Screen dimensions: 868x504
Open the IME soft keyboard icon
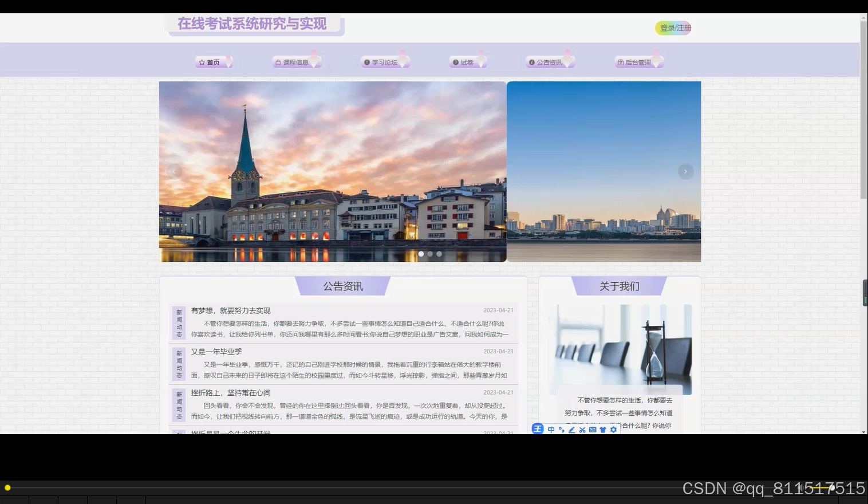(x=593, y=430)
